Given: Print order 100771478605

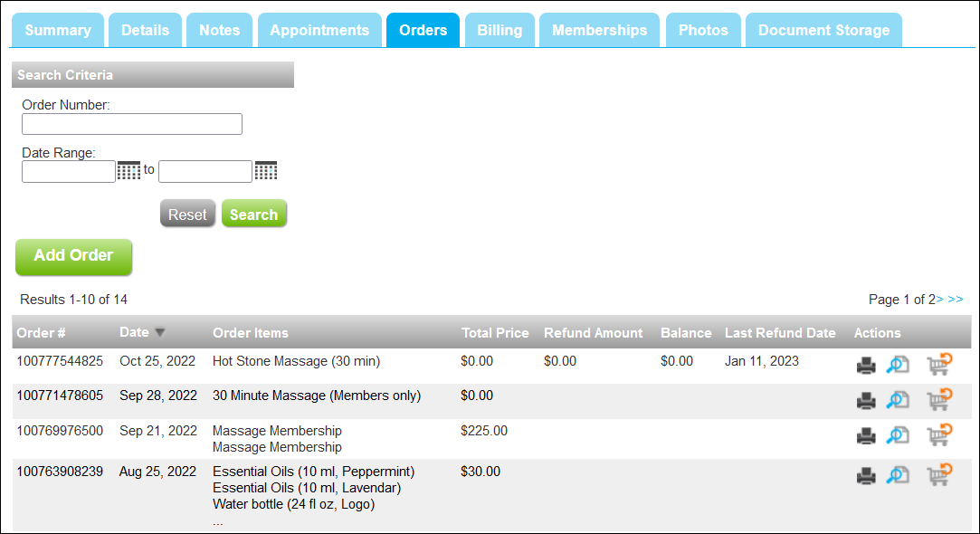Looking at the screenshot, I should click(x=866, y=400).
